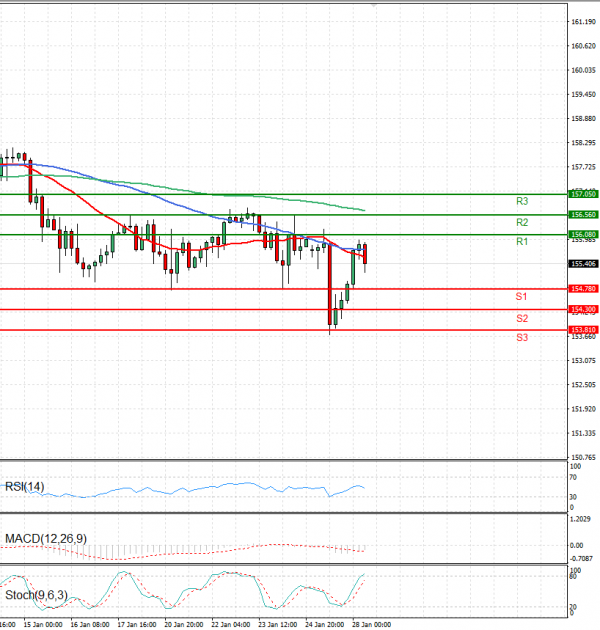Select the 157.050 price tag
This screenshot has width=600, height=630.
coord(584,194)
